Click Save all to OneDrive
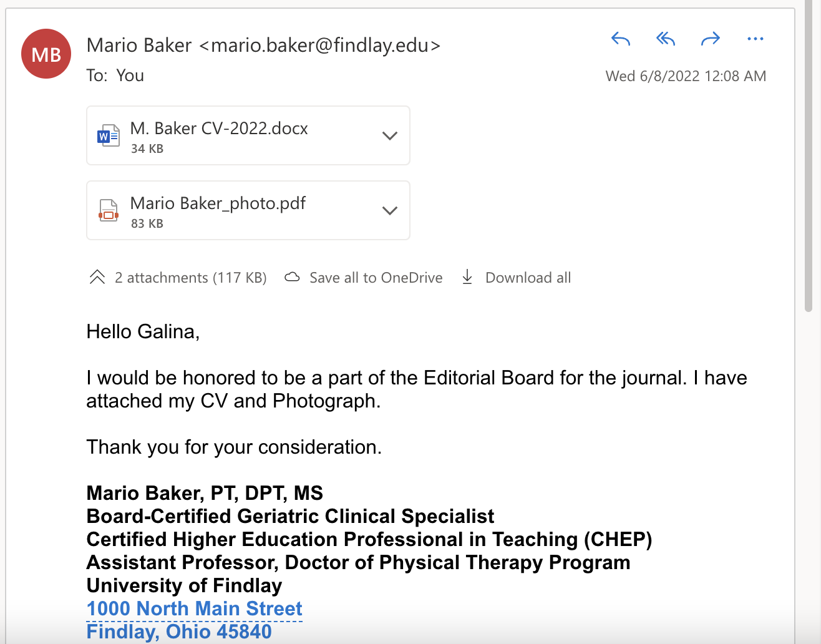821x644 pixels. [x=376, y=278]
